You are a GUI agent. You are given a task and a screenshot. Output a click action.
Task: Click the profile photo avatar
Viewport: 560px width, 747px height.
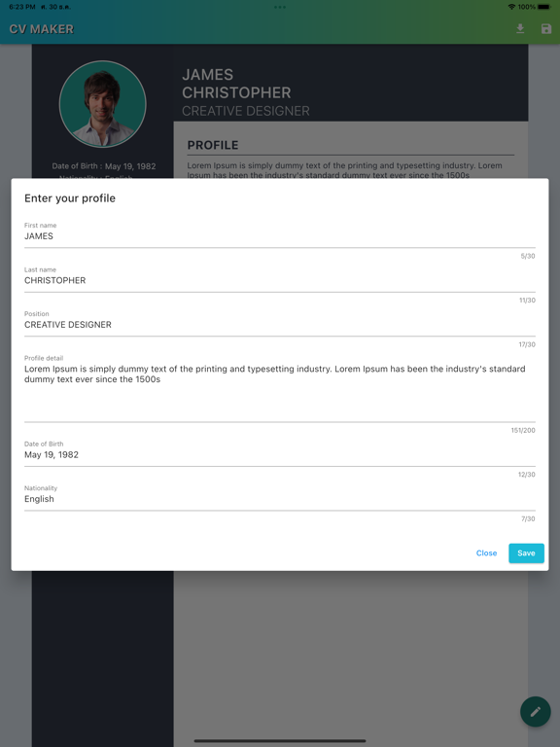pos(102,104)
